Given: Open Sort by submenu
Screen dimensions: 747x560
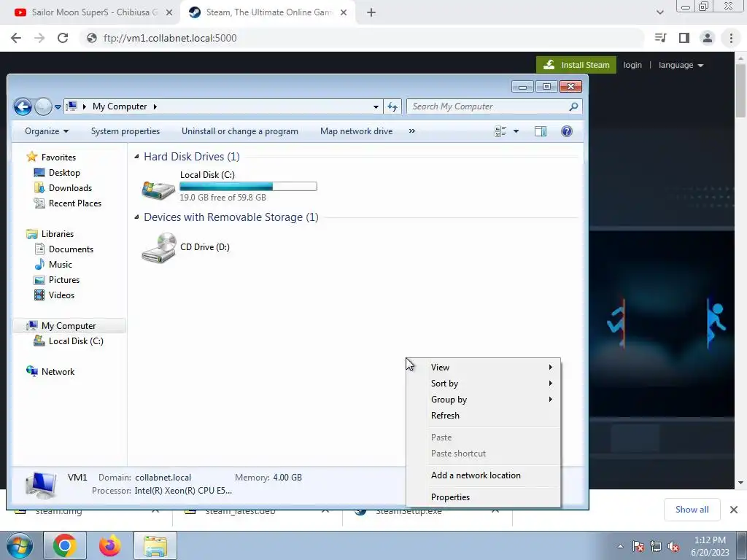Looking at the screenshot, I should pos(484,384).
